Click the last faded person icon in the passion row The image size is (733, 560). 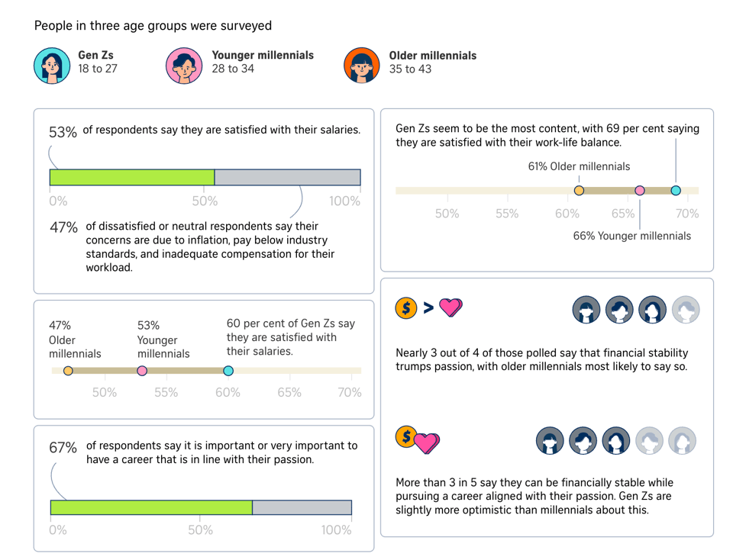coord(683,441)
